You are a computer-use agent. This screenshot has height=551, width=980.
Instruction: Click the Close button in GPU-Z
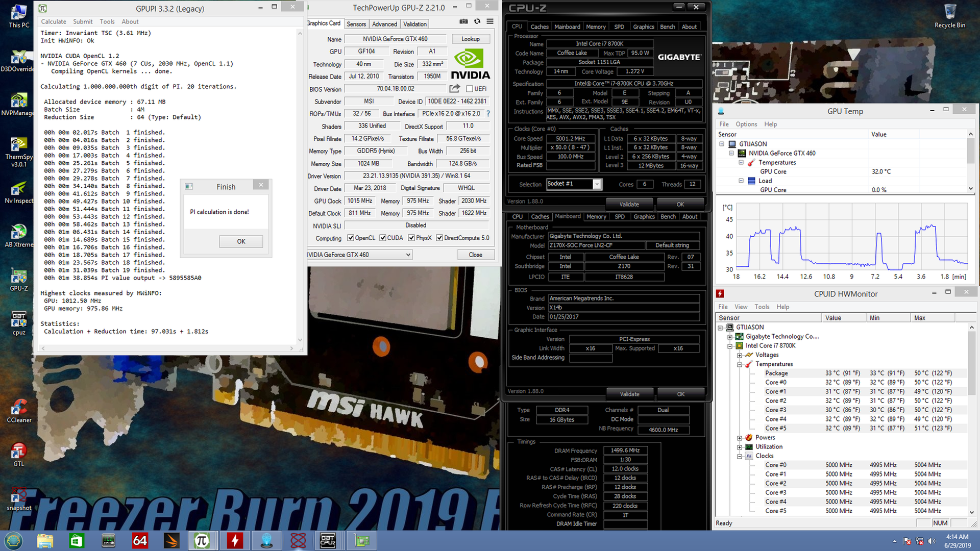pos(475,255)
